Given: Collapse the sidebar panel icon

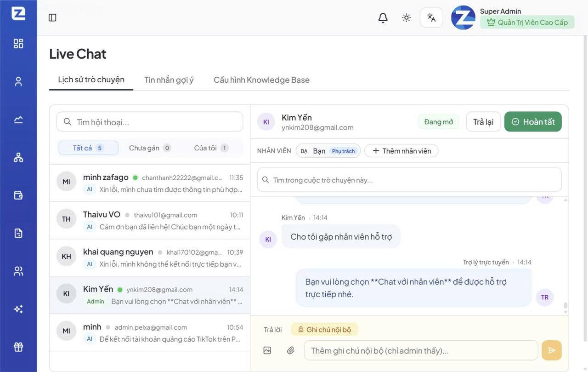Looking at the screenshot, I should tap(52, 17).
